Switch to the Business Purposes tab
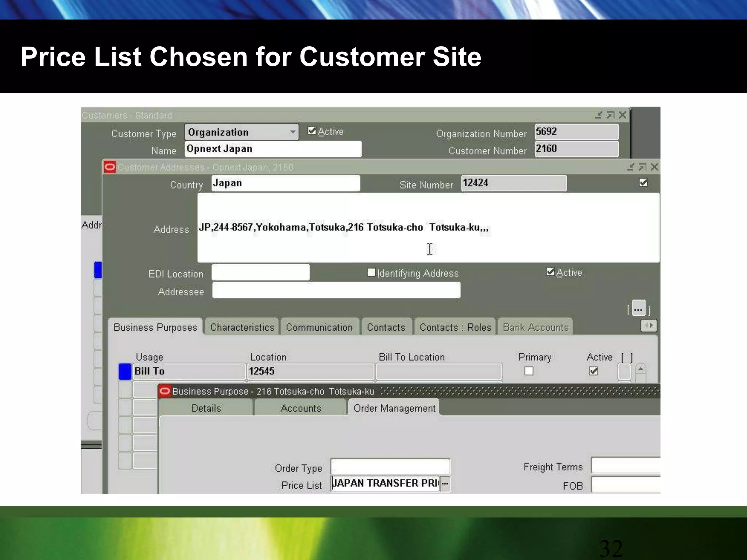The image size is (747, 560). pyautogui.click(x=155, y=327)
